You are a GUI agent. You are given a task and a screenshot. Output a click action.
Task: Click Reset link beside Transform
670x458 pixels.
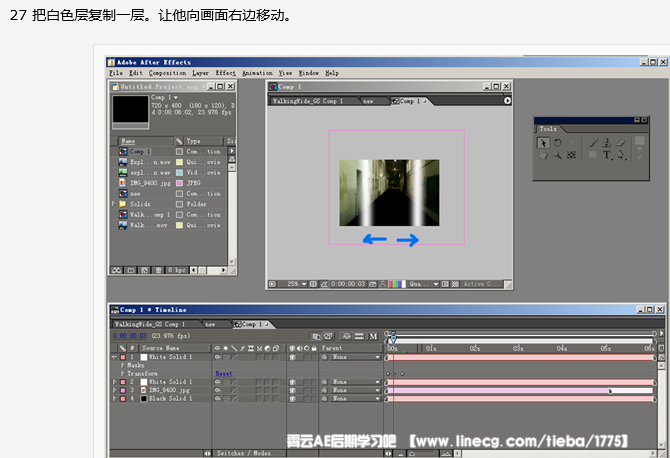point(224,374)
